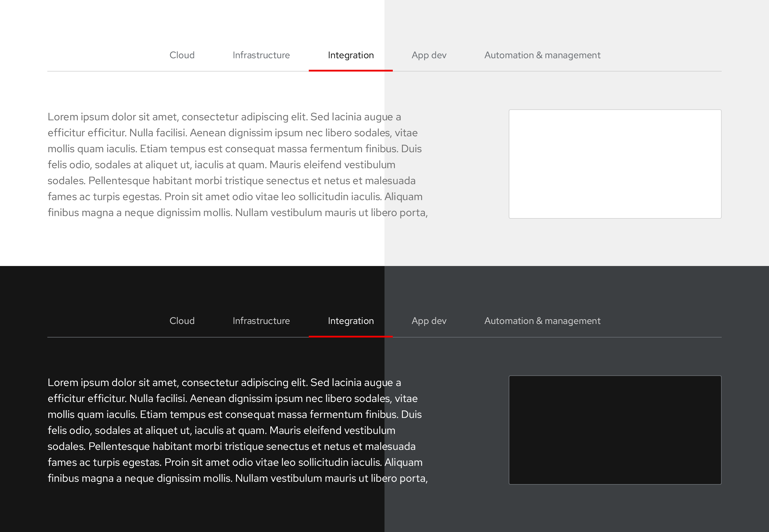Screen dimensions: 769x532
Task: Open App dev tab in dark theme
Action: coord(429,321)
